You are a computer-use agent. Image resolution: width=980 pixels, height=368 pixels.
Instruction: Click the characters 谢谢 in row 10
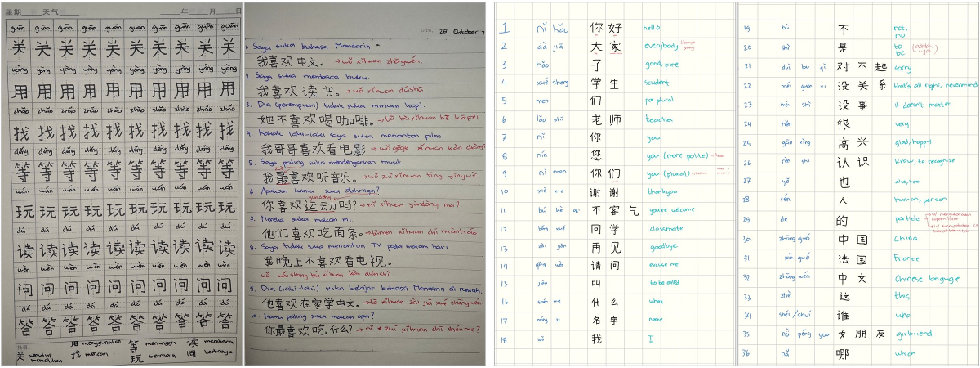(x=606, y=192)
